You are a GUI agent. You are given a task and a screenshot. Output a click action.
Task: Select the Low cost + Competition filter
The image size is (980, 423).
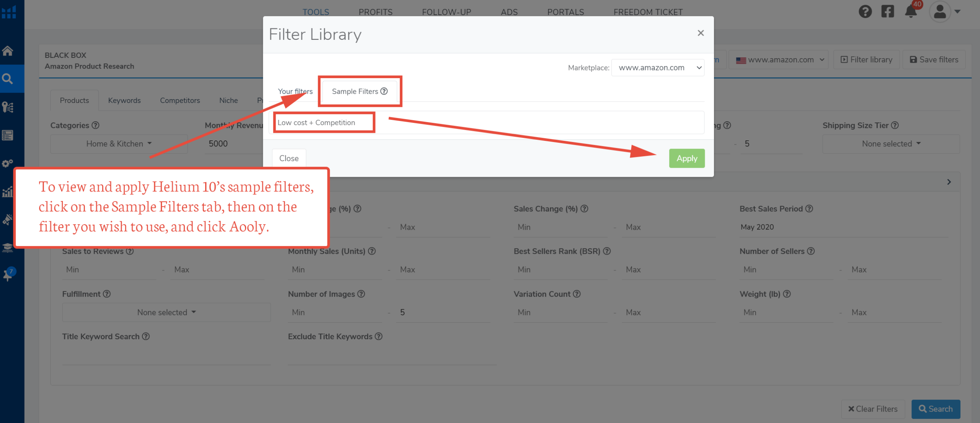point(316,122)
